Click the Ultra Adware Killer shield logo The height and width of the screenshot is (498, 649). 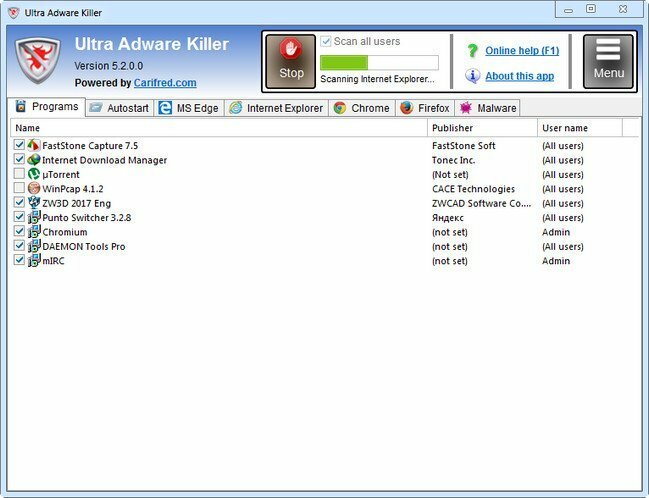(38, 62)
